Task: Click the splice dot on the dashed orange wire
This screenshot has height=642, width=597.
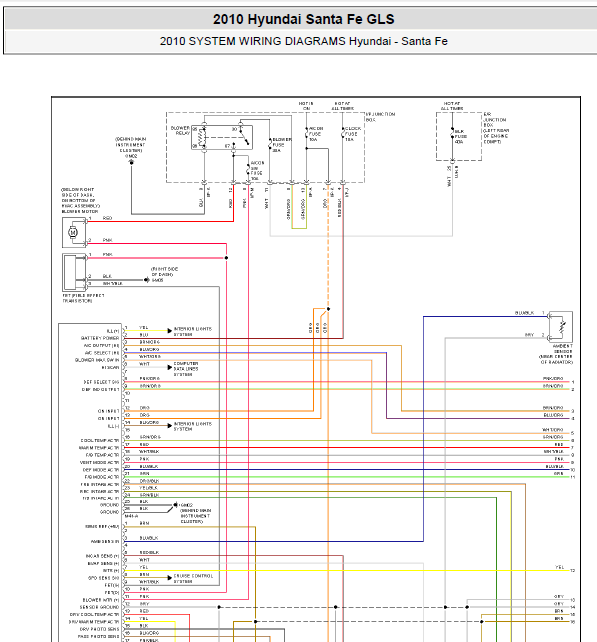Action: [328, 309]
